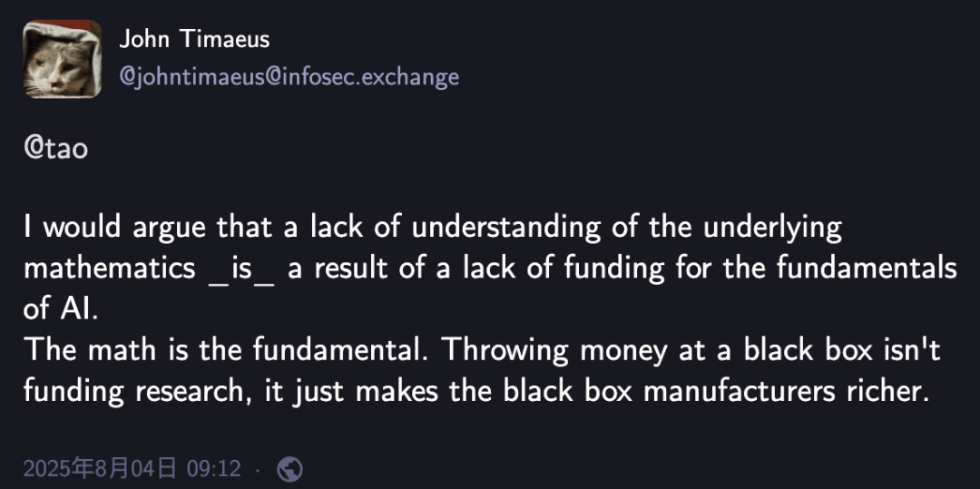This screenshot has height=489, width=980.
Task: Open John Timaeus's cat avatar
Action: point(62,59)
